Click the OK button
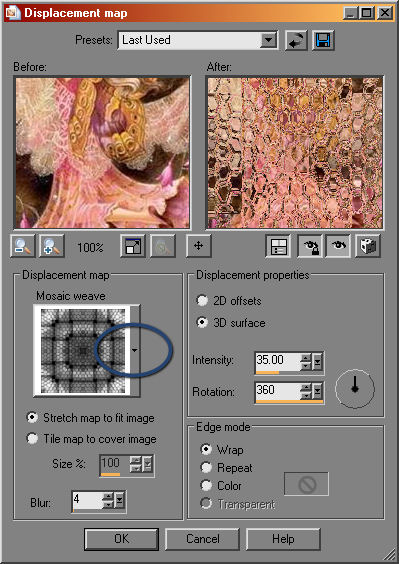Image resolution: width=399 pixels, height=564 pixels. pos(121,539)
